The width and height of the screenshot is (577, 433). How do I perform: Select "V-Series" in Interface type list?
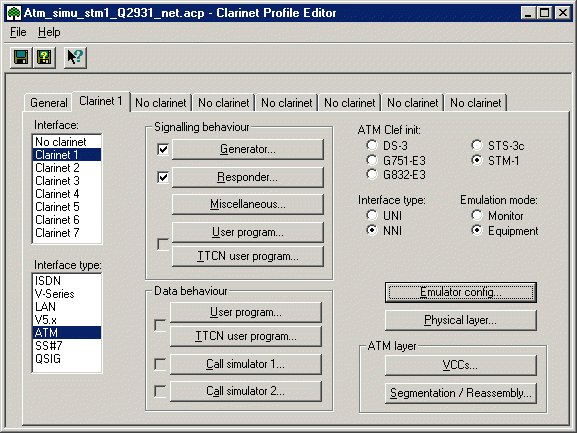67,294
